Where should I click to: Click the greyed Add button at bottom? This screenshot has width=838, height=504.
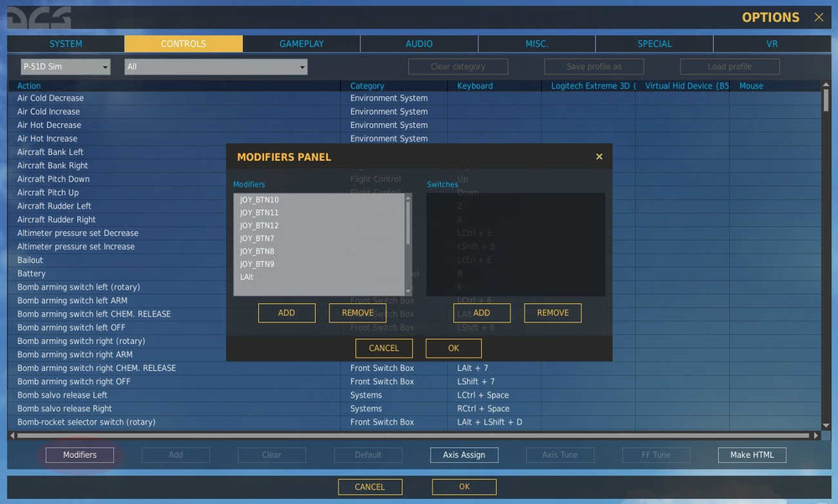(176, 455)
